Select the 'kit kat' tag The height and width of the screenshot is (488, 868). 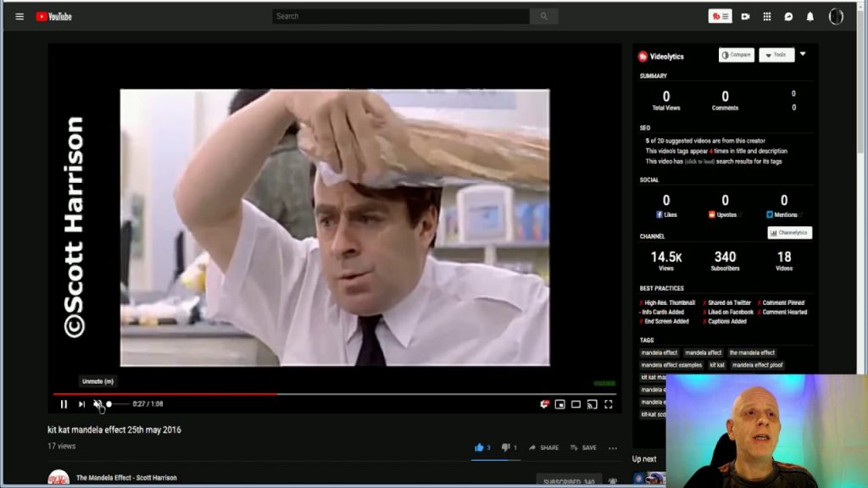coord(717,365)
